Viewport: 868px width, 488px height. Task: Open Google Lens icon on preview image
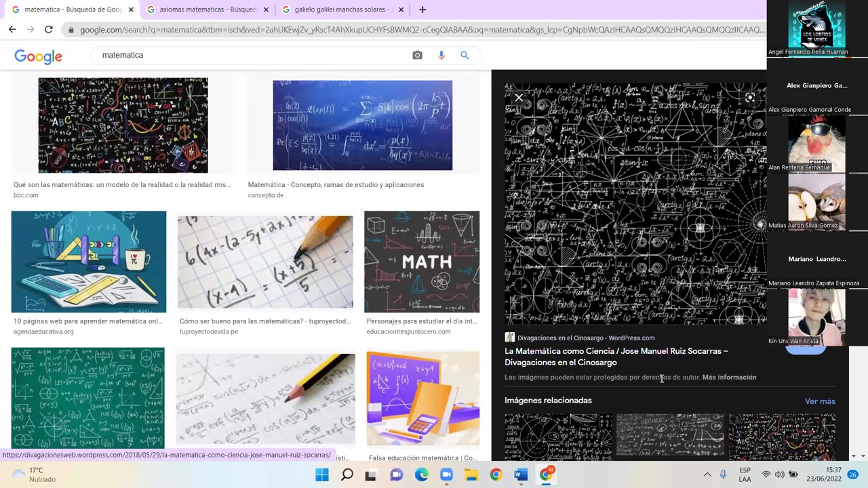point(750,98)
